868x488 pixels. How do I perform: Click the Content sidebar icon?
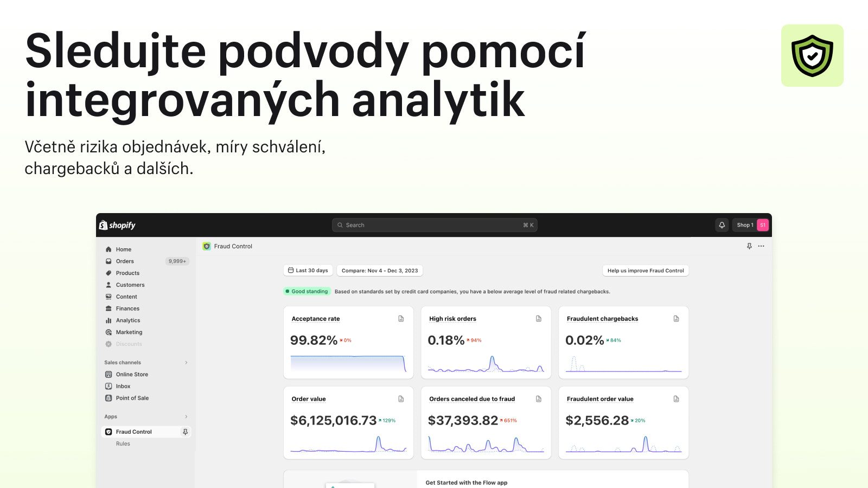coord(108,297)
